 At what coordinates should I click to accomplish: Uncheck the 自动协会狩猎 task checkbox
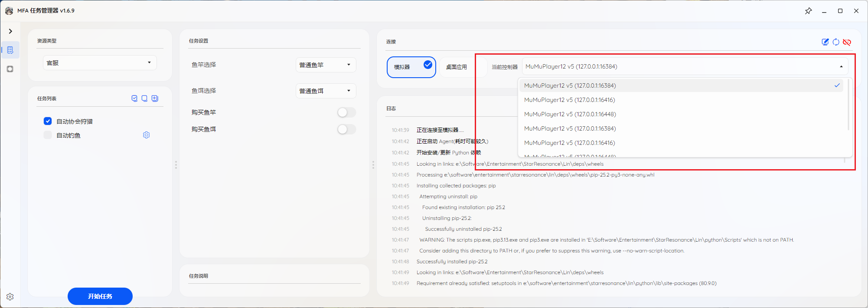48,121
